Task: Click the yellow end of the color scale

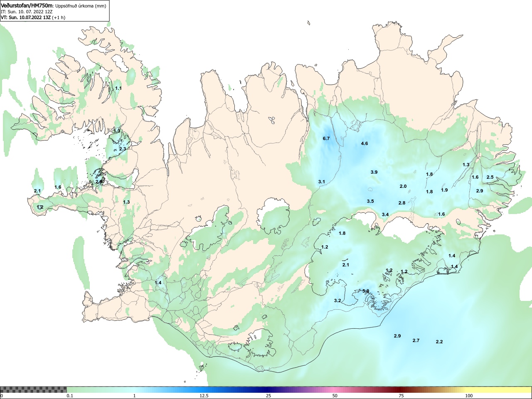Action: [x=499, y=390]
